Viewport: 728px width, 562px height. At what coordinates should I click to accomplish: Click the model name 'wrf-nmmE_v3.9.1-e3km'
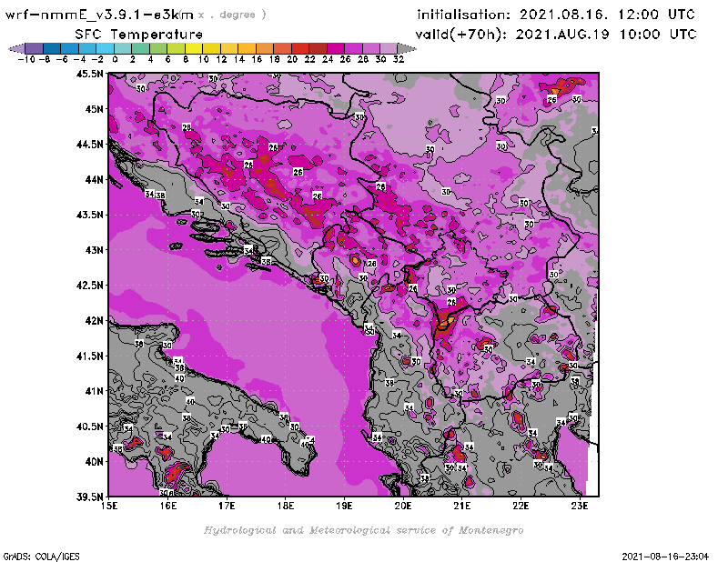99,15
